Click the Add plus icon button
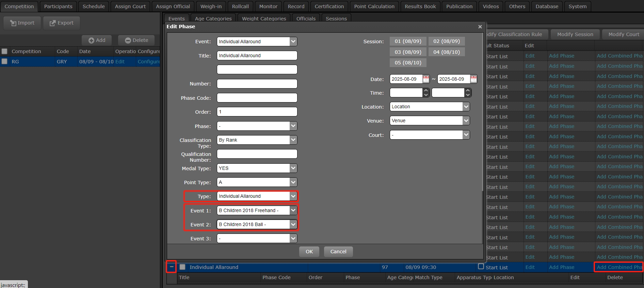The width and height of the screenshot is (644, 288). (x=97, y=40)
